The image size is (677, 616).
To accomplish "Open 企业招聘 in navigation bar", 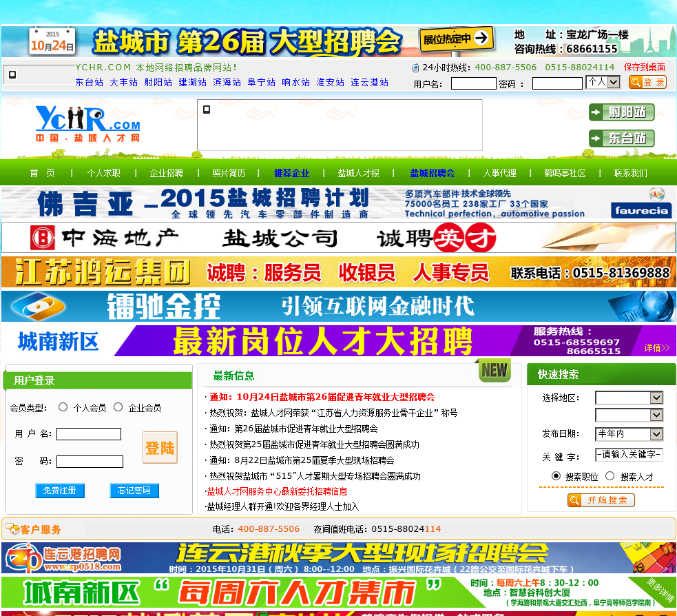I will coord(166,173).
